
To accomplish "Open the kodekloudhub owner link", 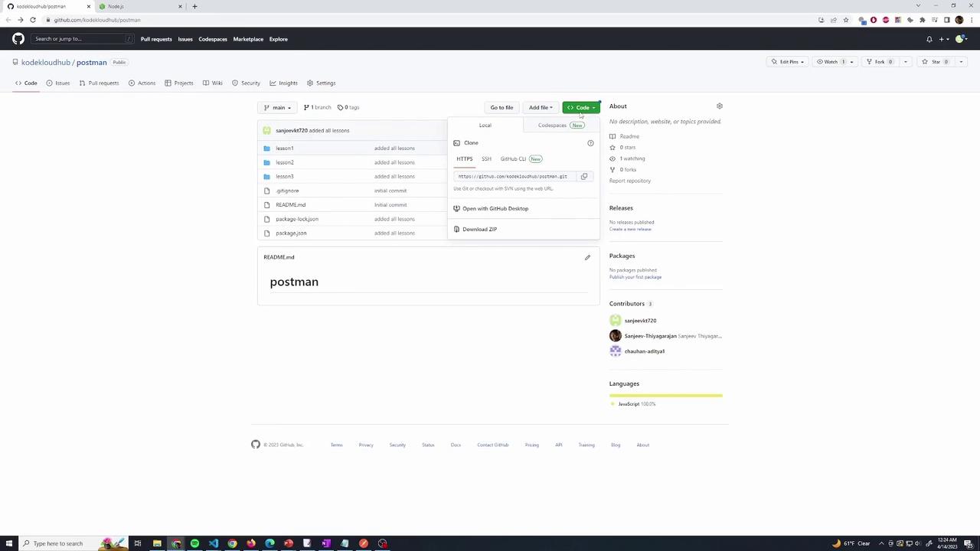I will (46, 63).
